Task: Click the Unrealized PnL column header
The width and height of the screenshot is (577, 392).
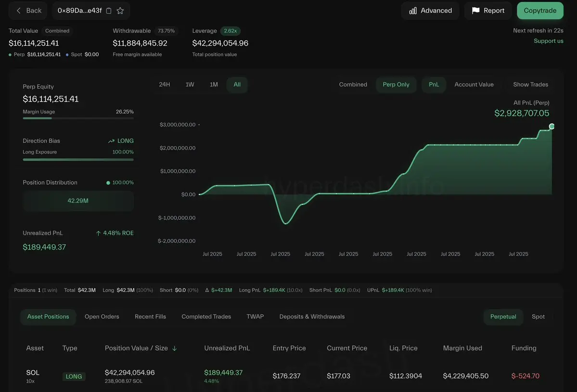Action: point(227,348)
